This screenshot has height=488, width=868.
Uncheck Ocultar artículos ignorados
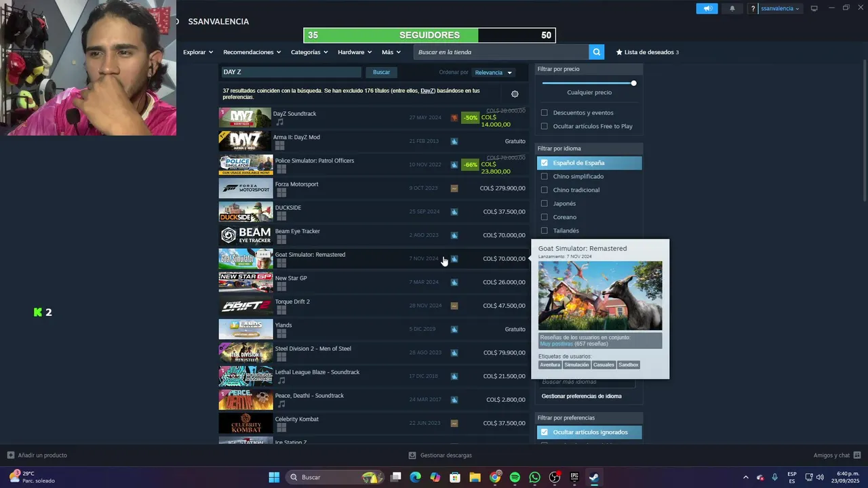(x=544, y=432)
